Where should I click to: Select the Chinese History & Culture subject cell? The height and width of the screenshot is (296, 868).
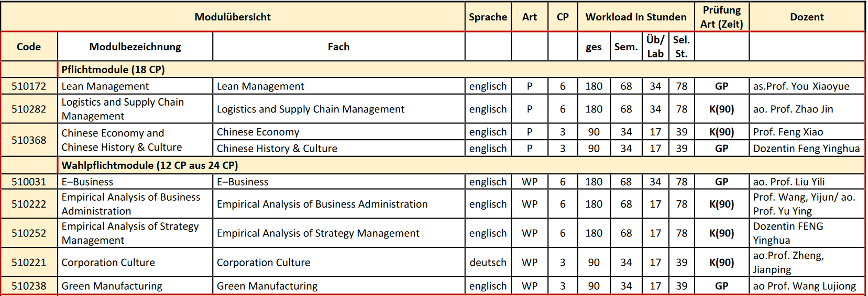(x=277, y=149)
